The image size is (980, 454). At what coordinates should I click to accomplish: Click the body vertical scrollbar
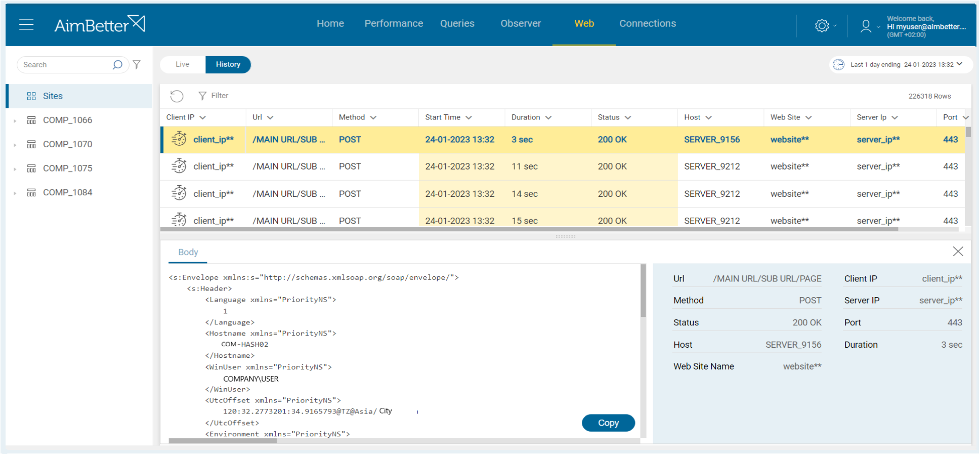(643, 291)
